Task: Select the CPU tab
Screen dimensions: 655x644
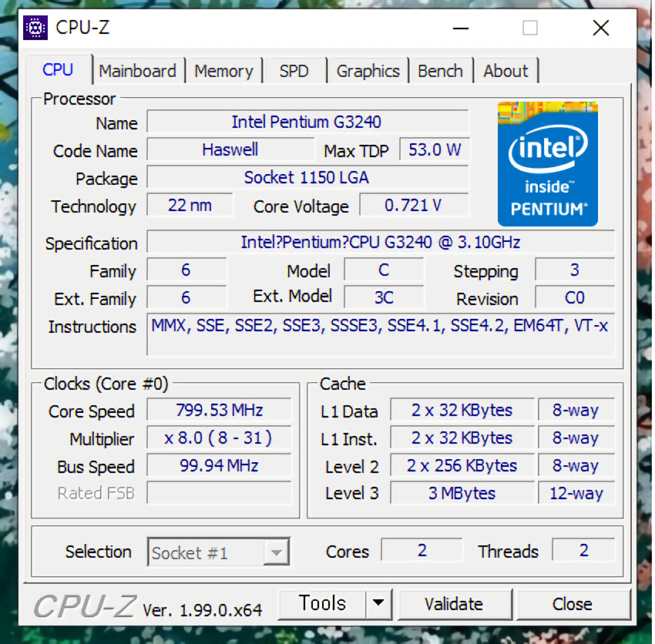Action: click(58, 70)
